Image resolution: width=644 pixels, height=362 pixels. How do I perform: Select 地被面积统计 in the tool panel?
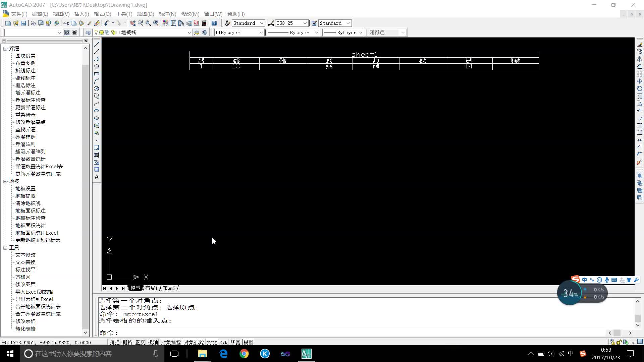pos(30,225)
